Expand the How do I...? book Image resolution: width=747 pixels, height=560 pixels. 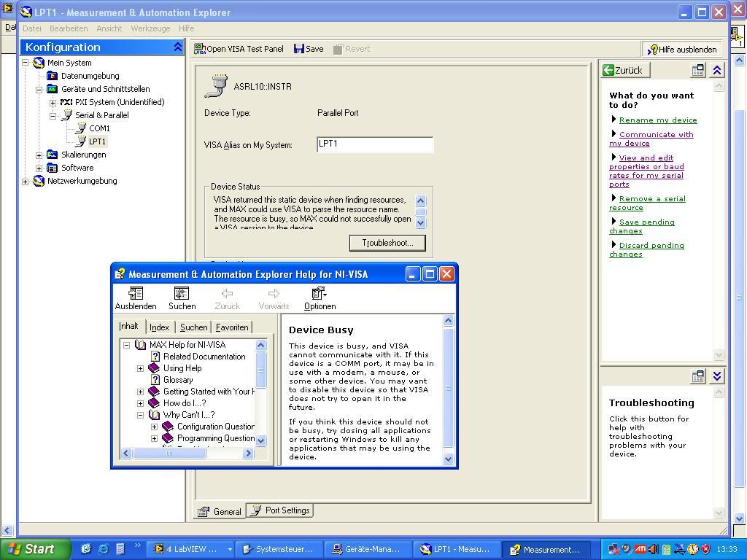[141, 403]
